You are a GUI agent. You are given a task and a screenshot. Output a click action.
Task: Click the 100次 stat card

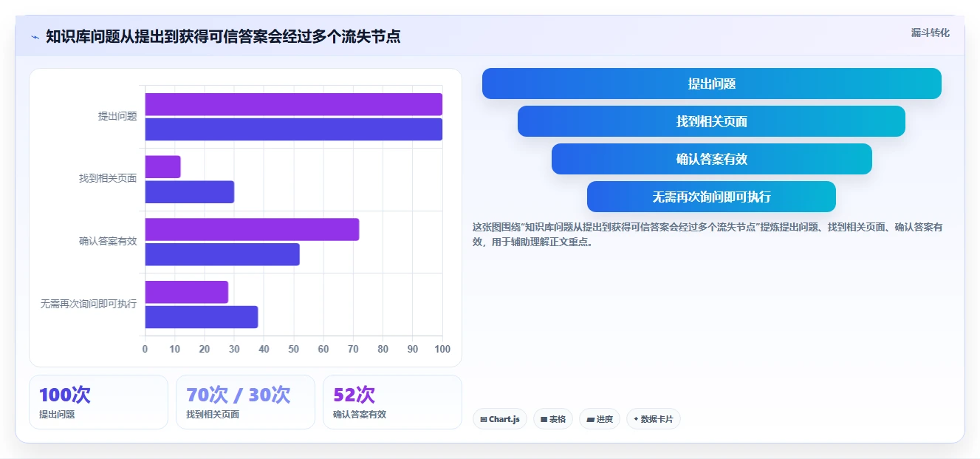pos(98,402)
